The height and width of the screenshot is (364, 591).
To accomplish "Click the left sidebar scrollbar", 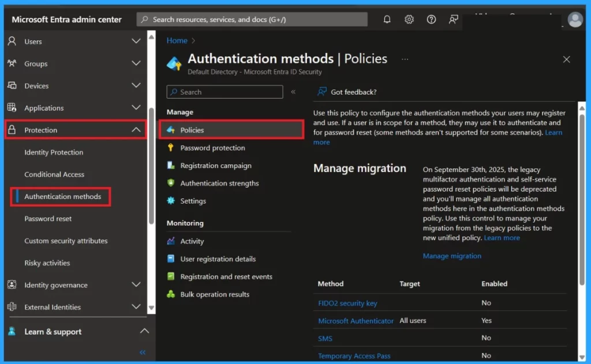I will (151, 167).
